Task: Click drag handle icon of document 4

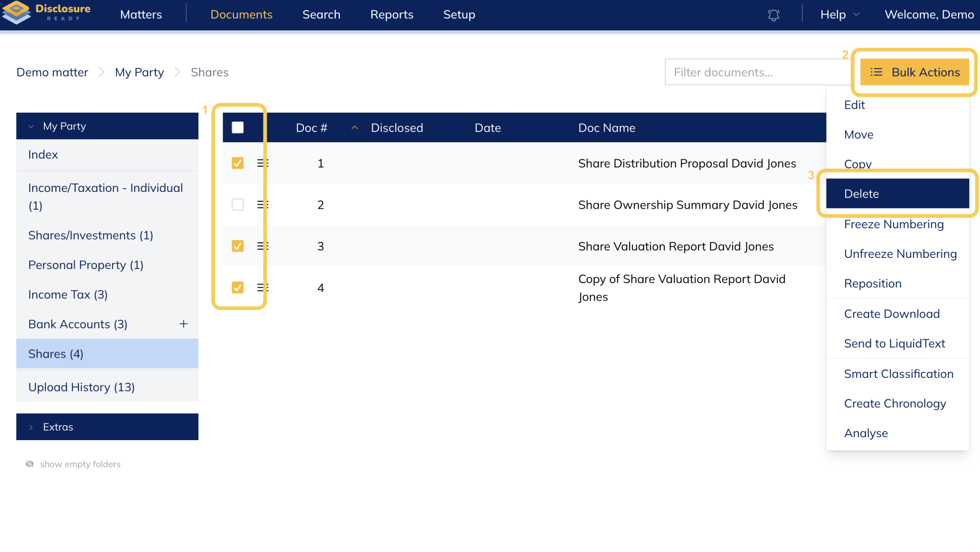Action: 263,288
